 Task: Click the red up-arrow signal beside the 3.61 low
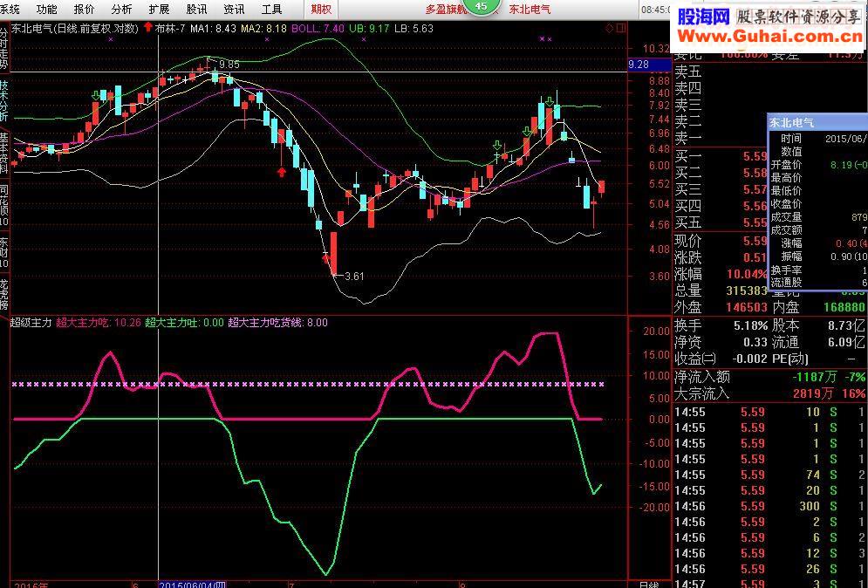[x=326, y=256]
